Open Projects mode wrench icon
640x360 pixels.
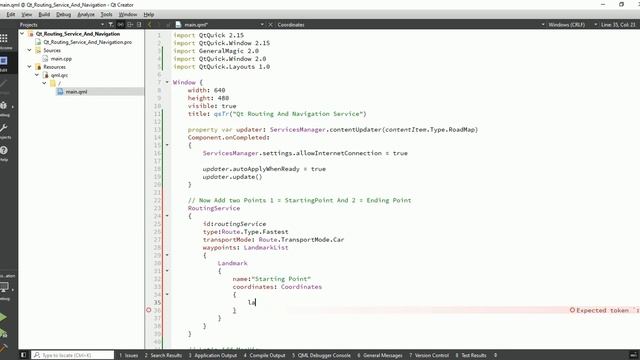click(4, 128)
